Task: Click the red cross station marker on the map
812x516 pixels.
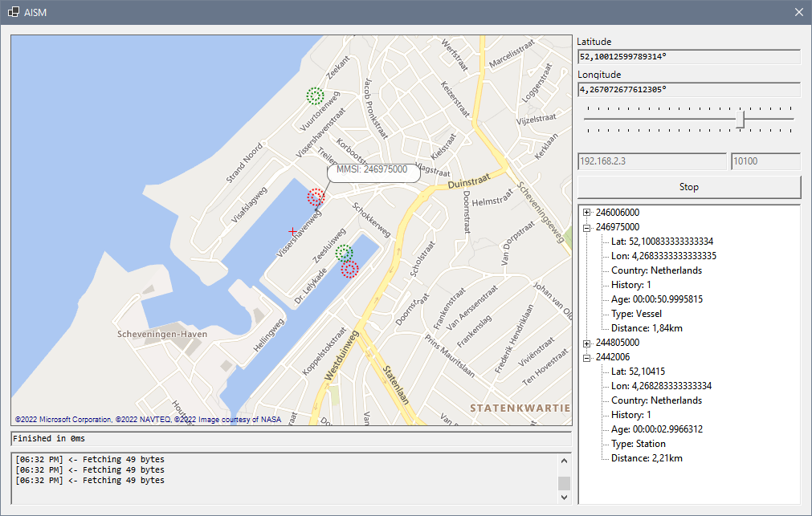Action: [292, 231]
